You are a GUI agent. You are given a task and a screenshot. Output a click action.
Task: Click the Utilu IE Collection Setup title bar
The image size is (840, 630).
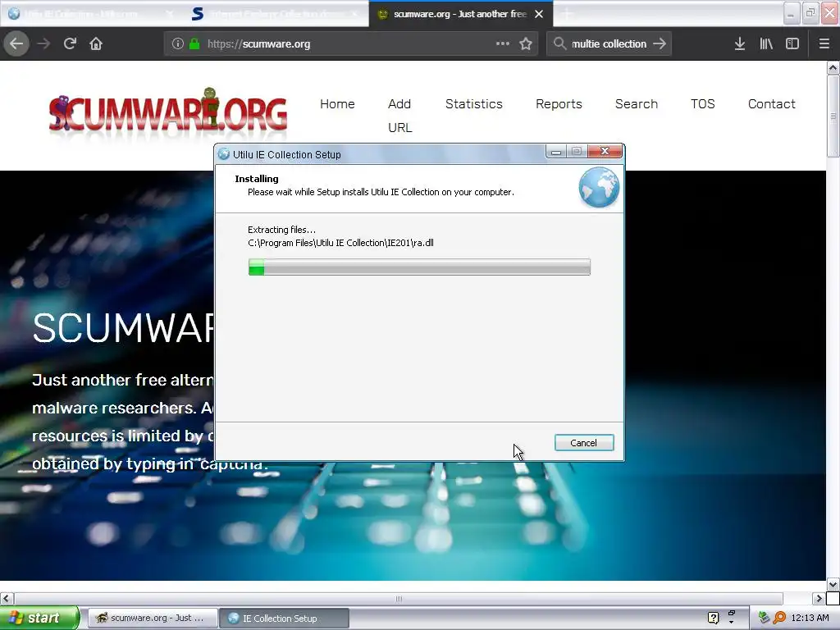pos(381,154)
